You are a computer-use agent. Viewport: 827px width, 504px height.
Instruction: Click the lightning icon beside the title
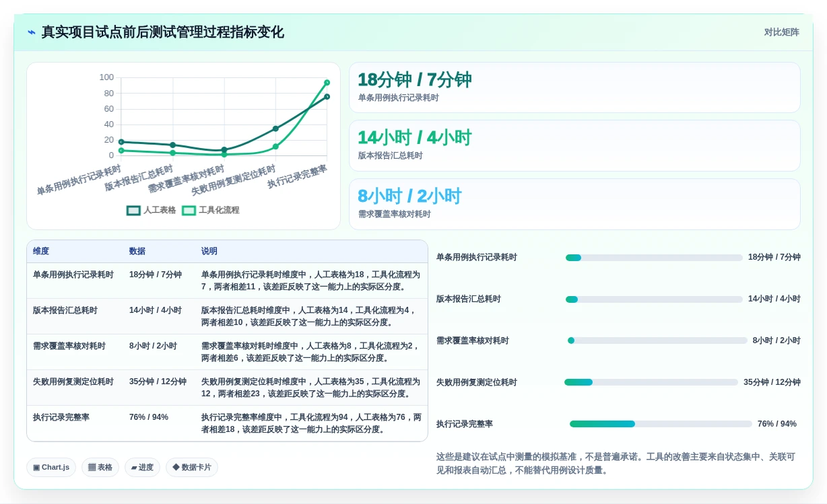coord(32,32)
